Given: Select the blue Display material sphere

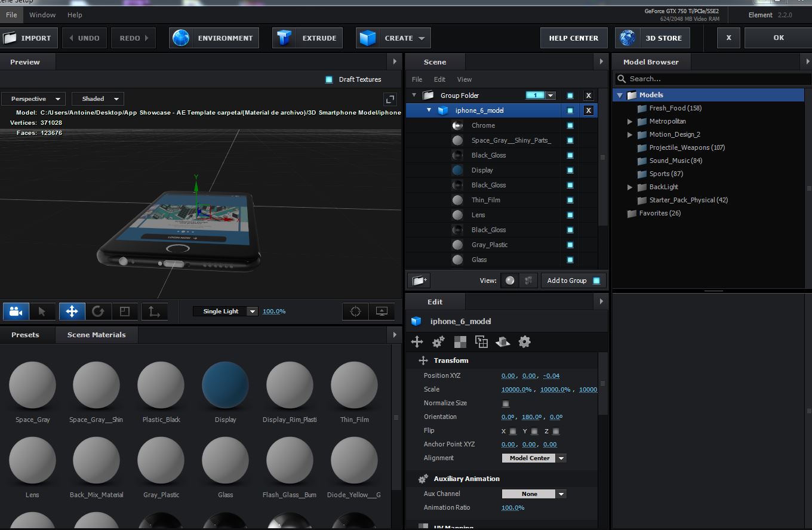Looking at the screenshot, I should coord(225,385).
